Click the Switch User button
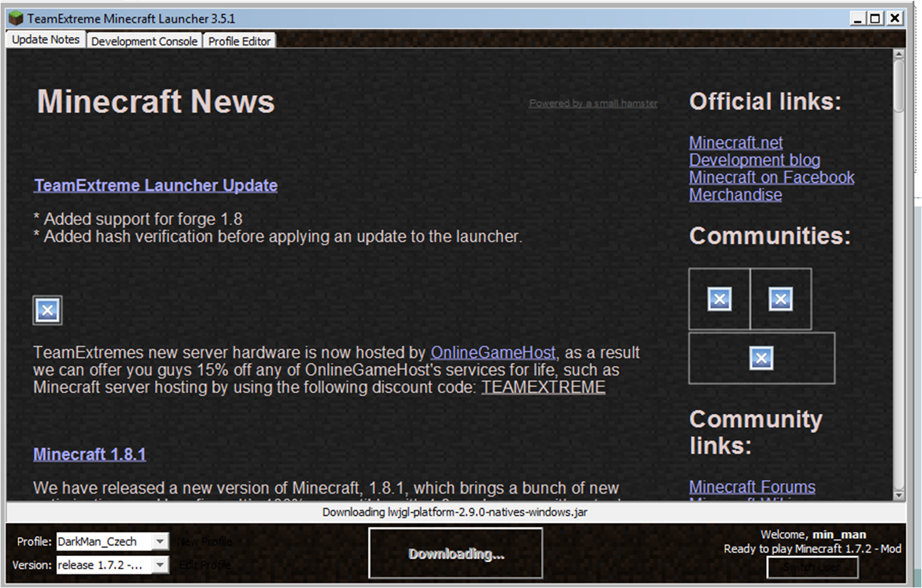The image size is (922, 588). (x=812, y=568)
